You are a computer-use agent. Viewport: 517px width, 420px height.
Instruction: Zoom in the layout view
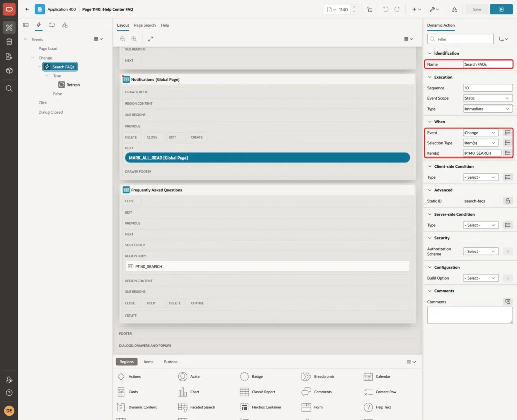134,39
